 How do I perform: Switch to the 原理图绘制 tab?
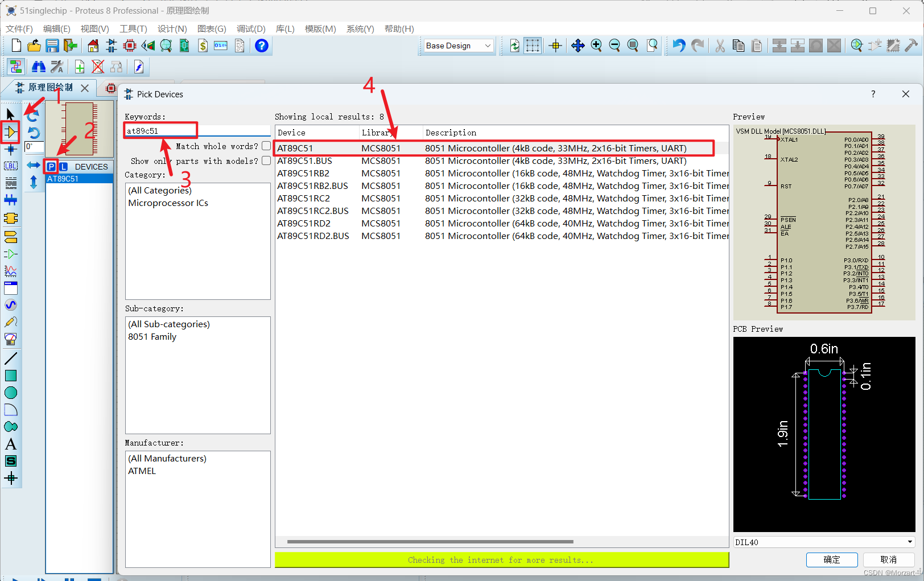coord(51,88)
